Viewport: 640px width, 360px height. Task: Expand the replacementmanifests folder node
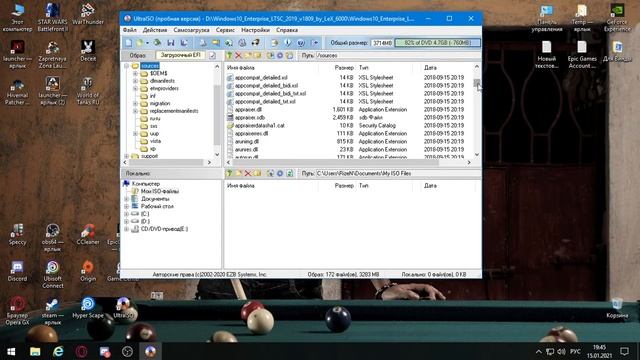click(x=135, y=111)
